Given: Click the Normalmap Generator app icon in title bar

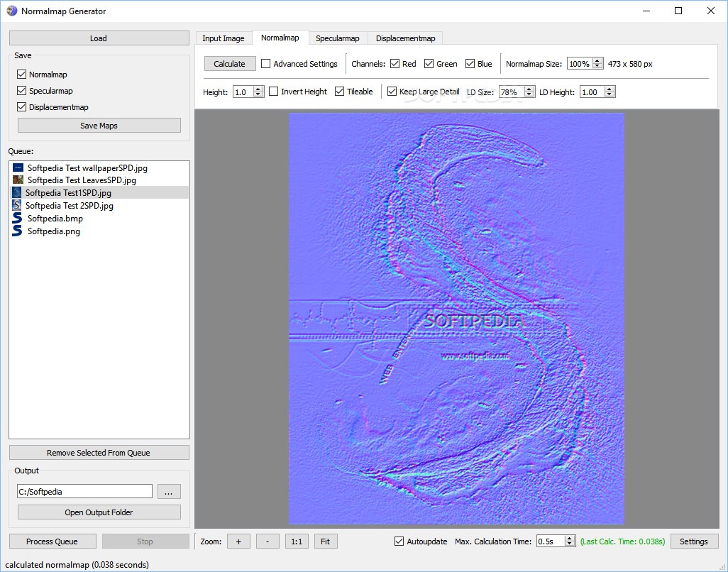Looking at the screenshot, I should [11, 11].
